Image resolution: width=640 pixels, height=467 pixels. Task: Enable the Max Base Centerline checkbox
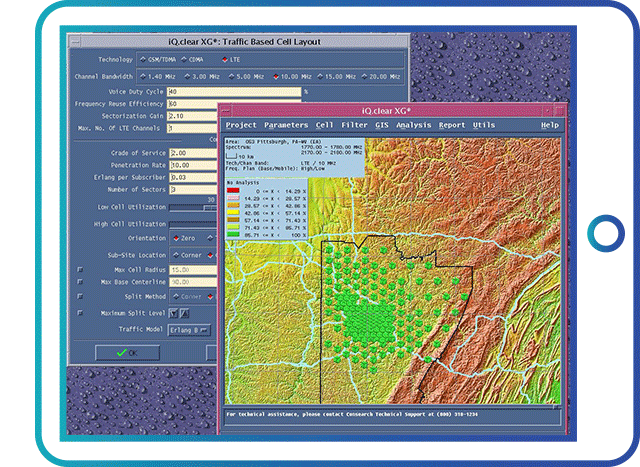click(x=80, y=282)
